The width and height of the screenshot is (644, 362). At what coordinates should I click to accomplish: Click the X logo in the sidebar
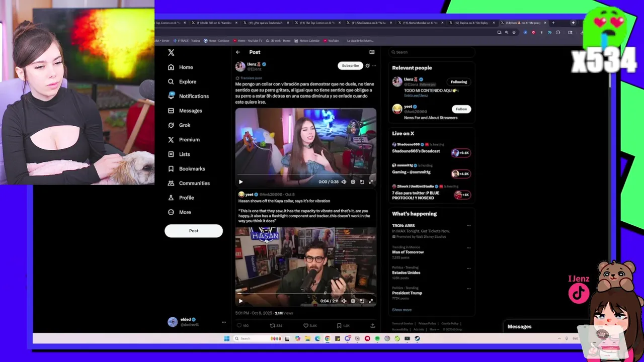point(171,52)
